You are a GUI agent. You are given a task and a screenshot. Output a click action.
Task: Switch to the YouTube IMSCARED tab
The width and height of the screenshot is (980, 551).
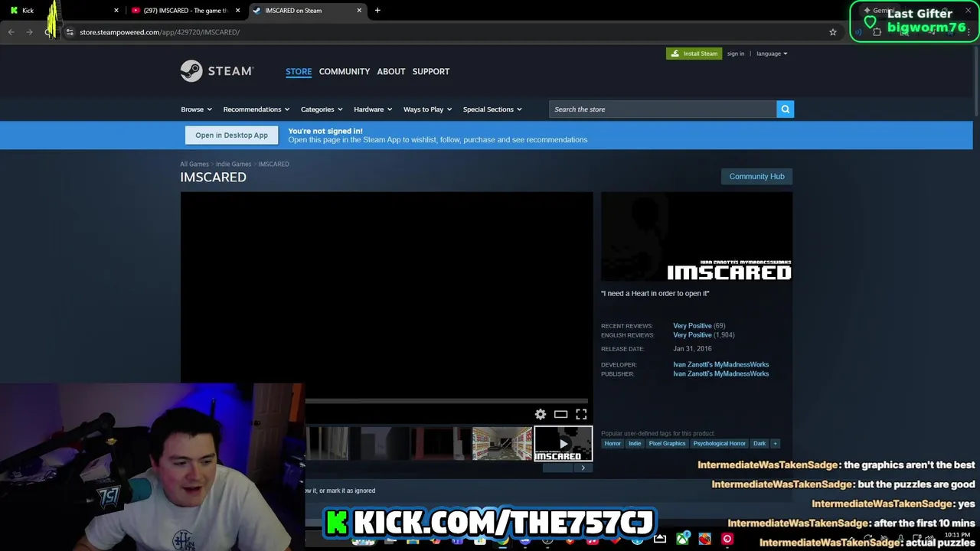(186, 11)
